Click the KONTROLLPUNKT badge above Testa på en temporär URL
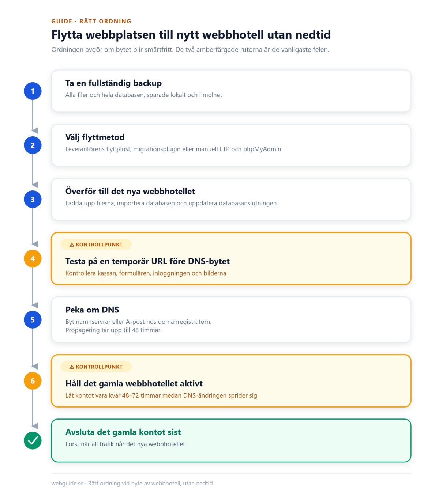439x504 pixels. click(x=96, y=245)
